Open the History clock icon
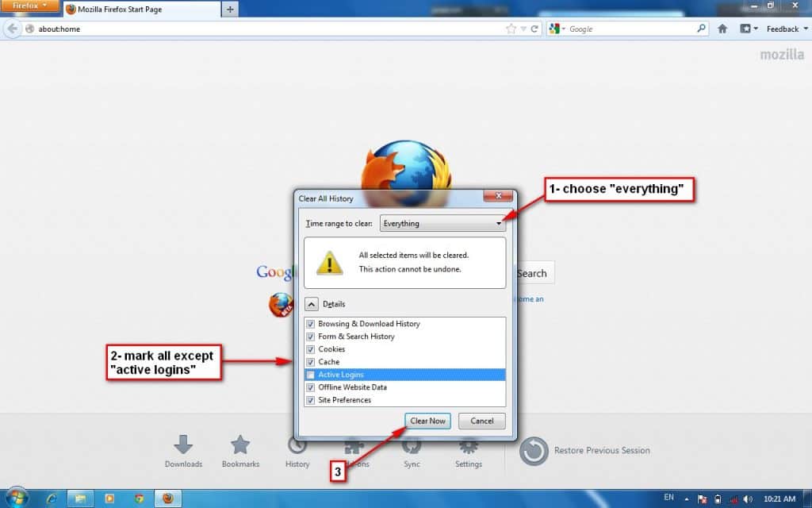The width and height of the screenshot is (812, 508). coord(297,447)
